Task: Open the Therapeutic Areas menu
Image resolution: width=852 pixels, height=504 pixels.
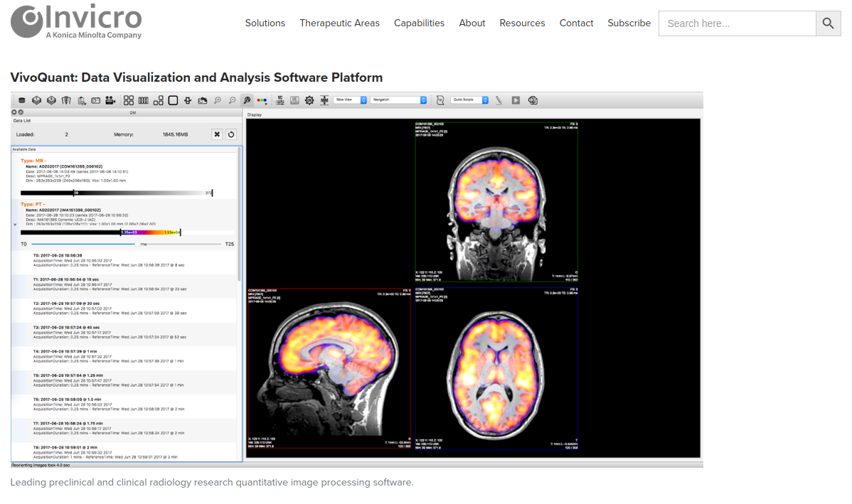Action: (340, 23)
